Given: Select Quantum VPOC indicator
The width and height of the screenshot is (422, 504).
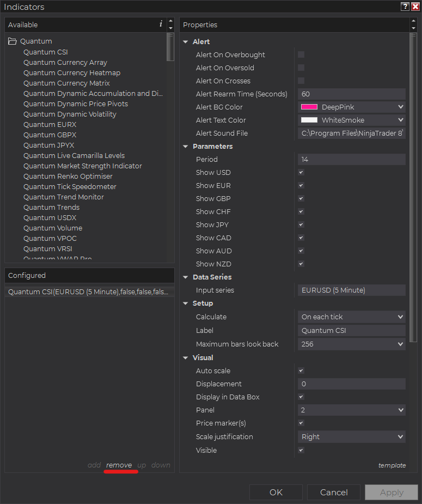Looking at the screenshot, I should tap(50, 238).
